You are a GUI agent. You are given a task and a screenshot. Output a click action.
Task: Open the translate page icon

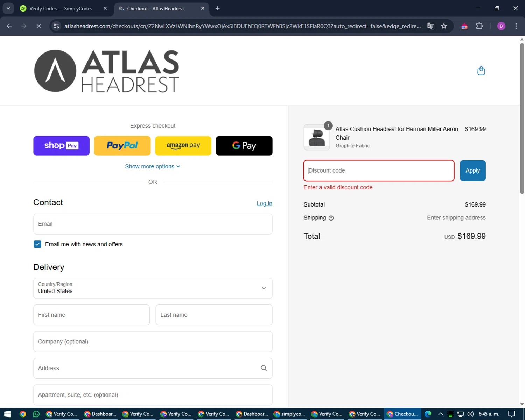pos(431,26)
